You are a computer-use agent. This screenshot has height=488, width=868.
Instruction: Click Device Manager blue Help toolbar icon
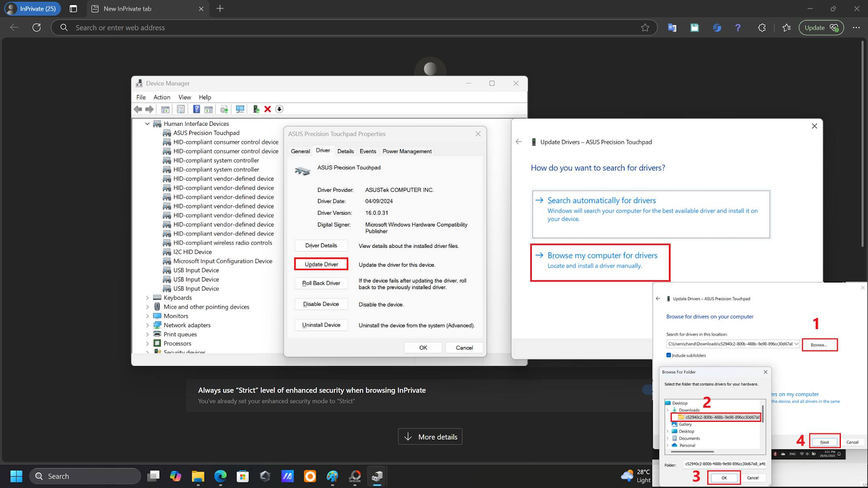tap(196, 109)
